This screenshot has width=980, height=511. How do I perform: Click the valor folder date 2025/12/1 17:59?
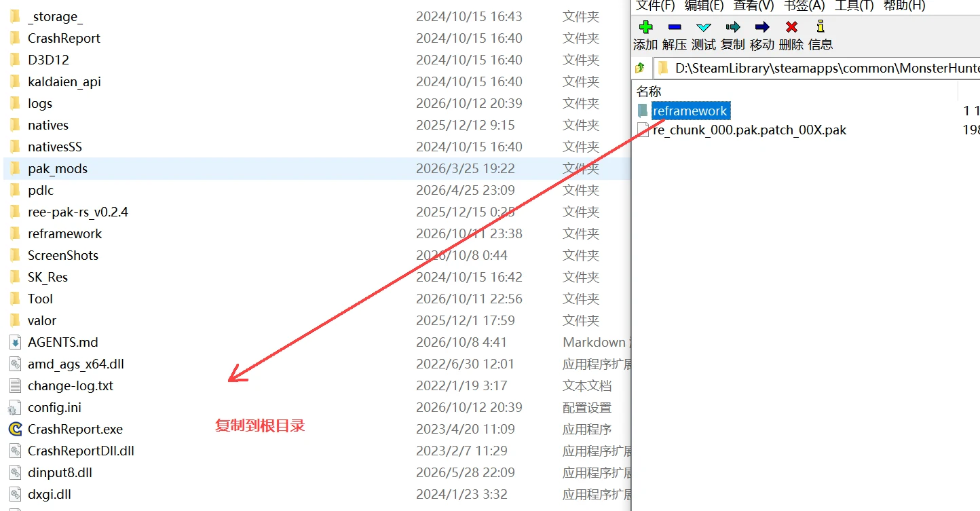click(466, 320)
